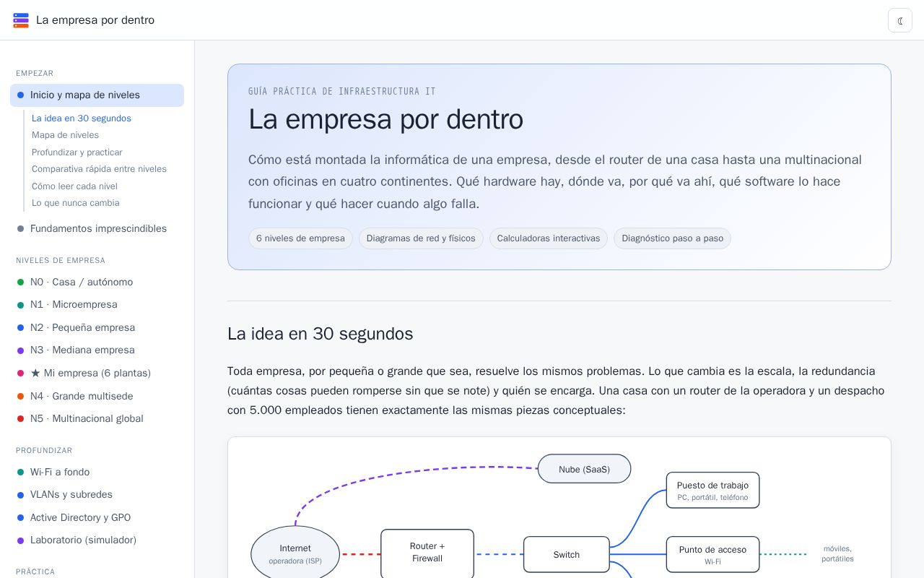Click the 'La idea en 30 segundos' heading

(320, 334)
